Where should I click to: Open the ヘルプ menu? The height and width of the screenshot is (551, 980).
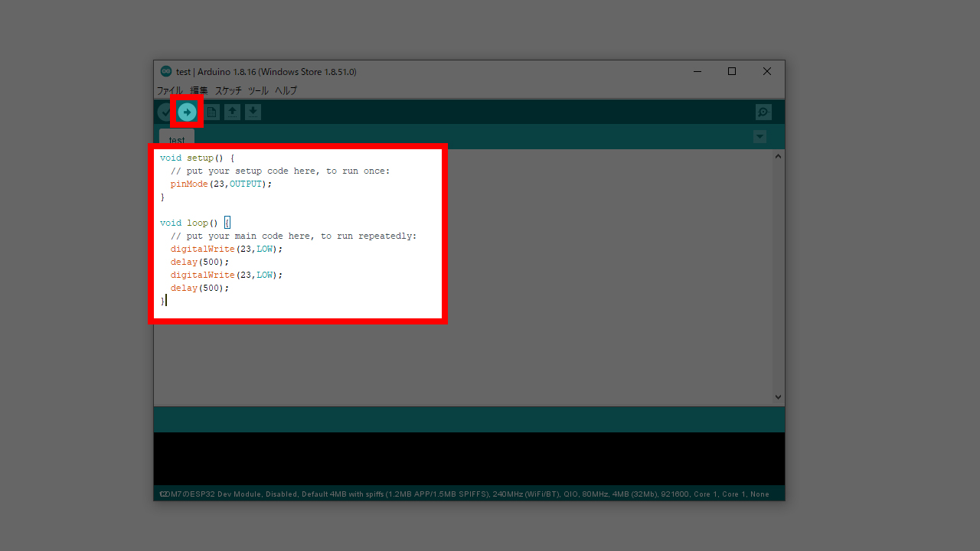pos(286,90)
